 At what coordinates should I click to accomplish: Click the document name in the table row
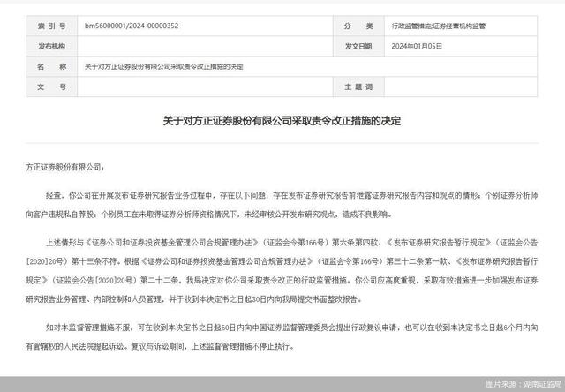[x=164, y=66]
